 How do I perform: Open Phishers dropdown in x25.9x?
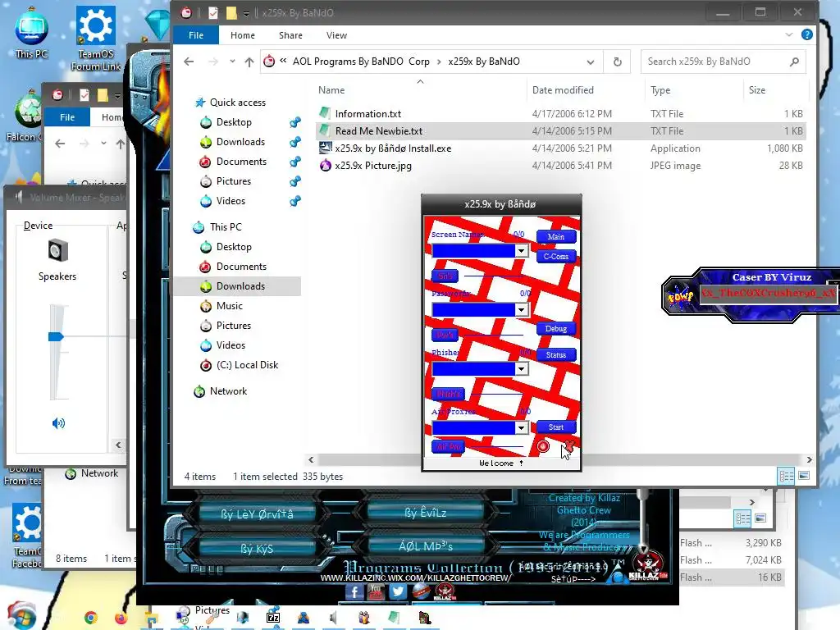[x=521, y=368]
